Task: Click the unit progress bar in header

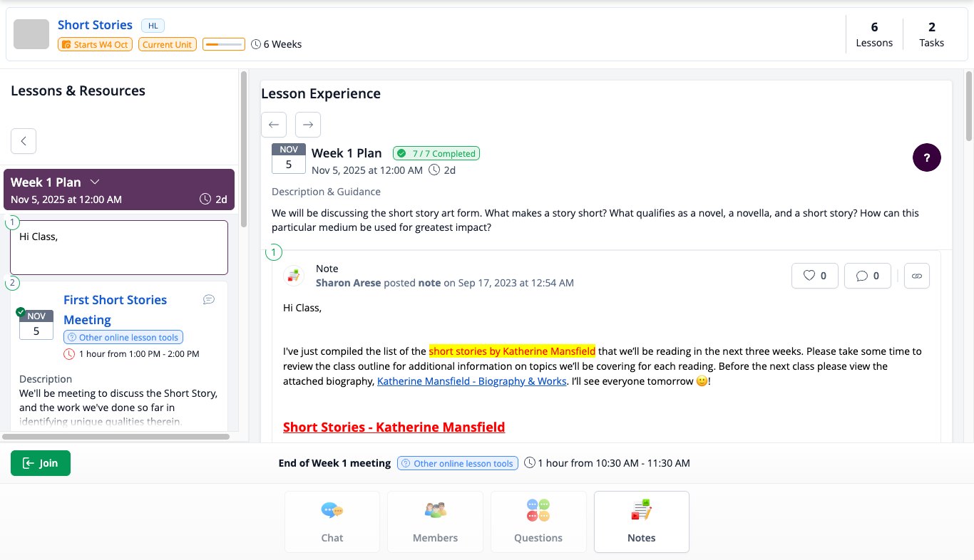Action: coord(224,44)
